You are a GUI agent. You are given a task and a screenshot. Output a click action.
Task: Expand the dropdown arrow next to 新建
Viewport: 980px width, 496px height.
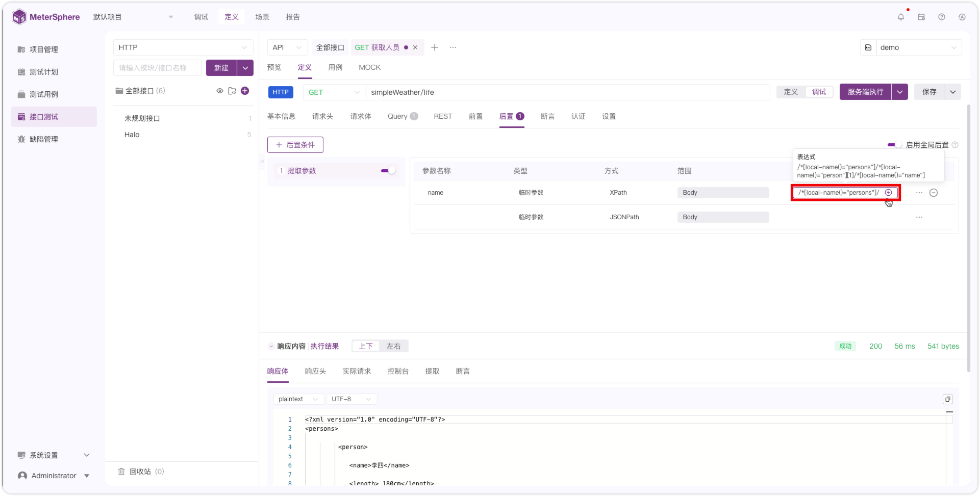245,68
